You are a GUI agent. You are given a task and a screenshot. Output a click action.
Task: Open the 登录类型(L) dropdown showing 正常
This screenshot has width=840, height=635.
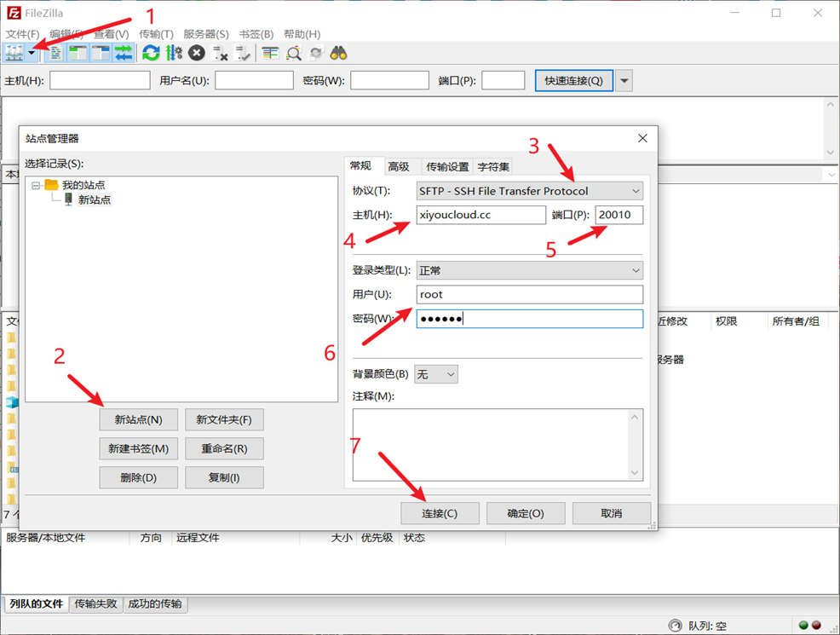pos(529,270)
